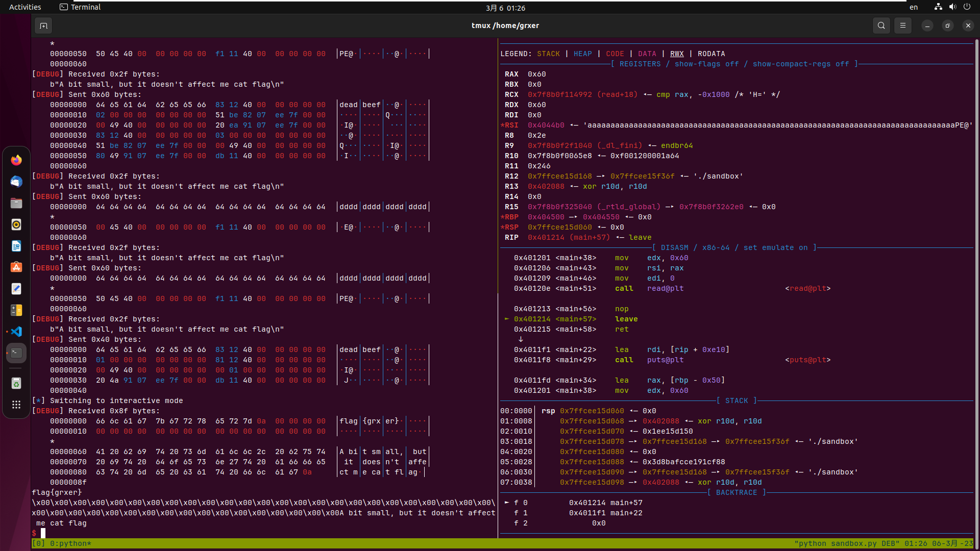Click the '$' shell prompt cursor
The width and height of the screenshot is (980, 551).
[43, 533]
